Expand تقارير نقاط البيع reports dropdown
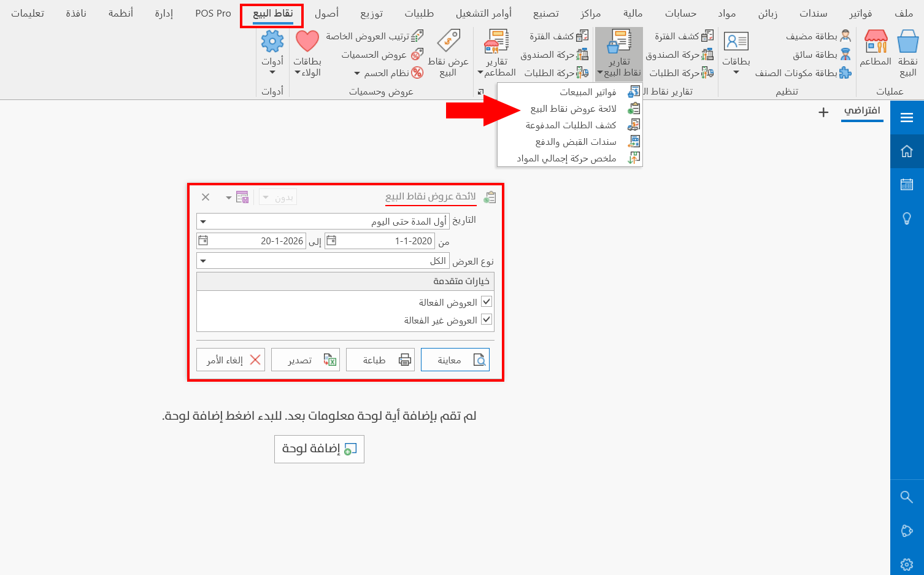 tap(619, 54)
